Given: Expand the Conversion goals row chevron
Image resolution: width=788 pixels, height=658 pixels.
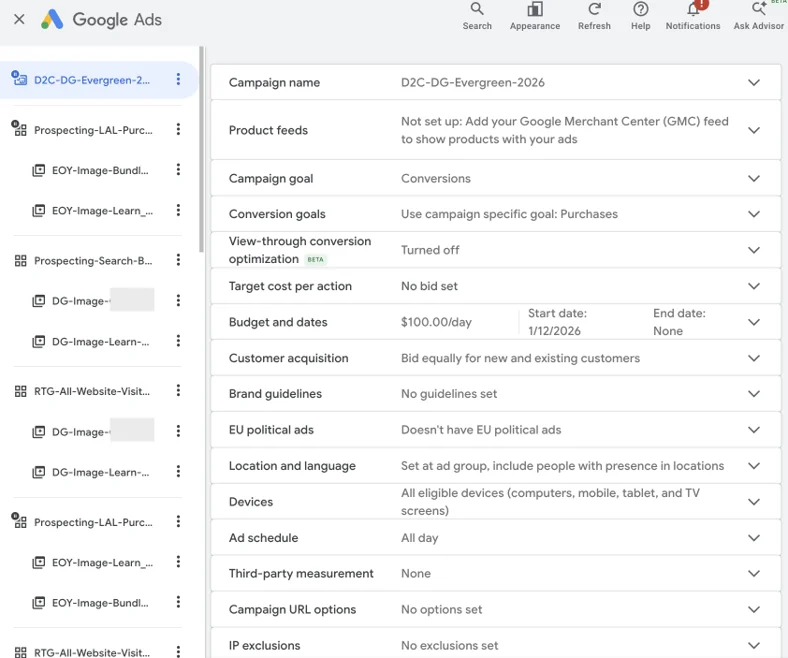Looking at the screenshot, I should tap(753, 214).
